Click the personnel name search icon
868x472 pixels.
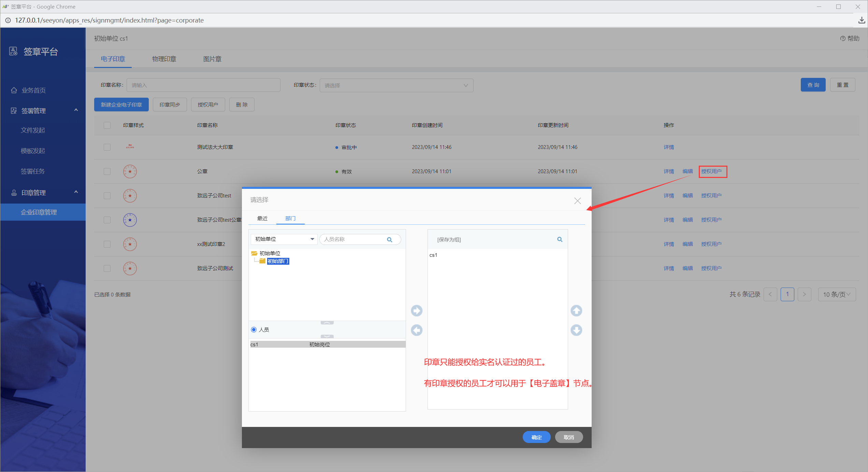coord(389,239)
